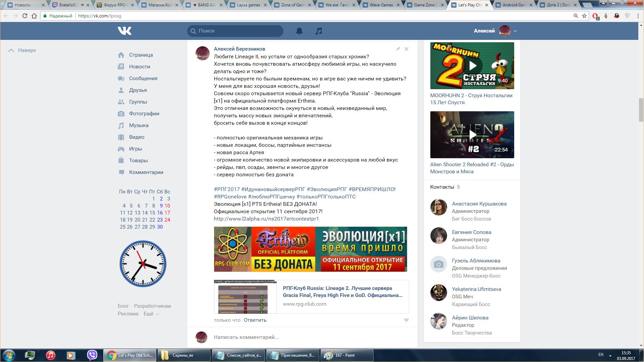Open the l2alpha.ru link in the post
The width and height of the screenshot is (644, 362).
(x=266, y=219)
